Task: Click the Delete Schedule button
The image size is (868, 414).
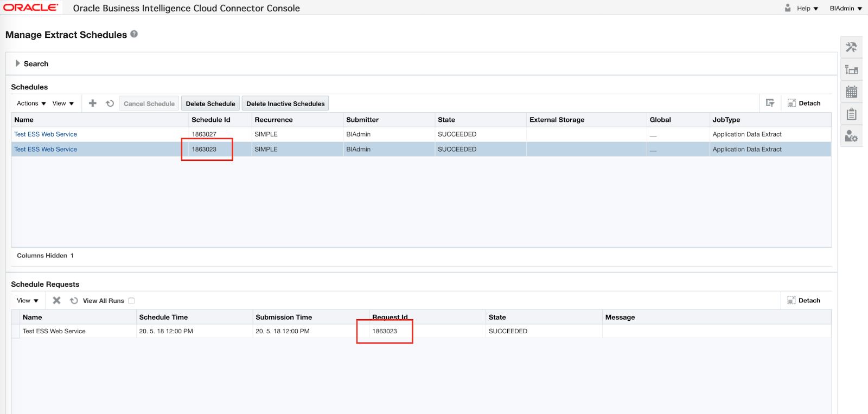Action: (x=210, y=104)
